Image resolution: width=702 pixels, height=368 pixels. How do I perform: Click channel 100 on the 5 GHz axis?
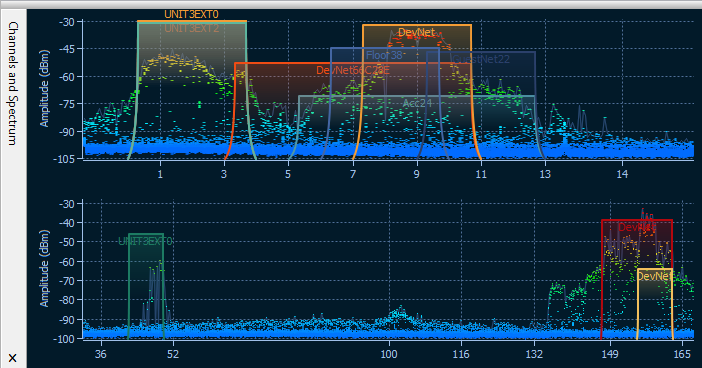point(389,354)
